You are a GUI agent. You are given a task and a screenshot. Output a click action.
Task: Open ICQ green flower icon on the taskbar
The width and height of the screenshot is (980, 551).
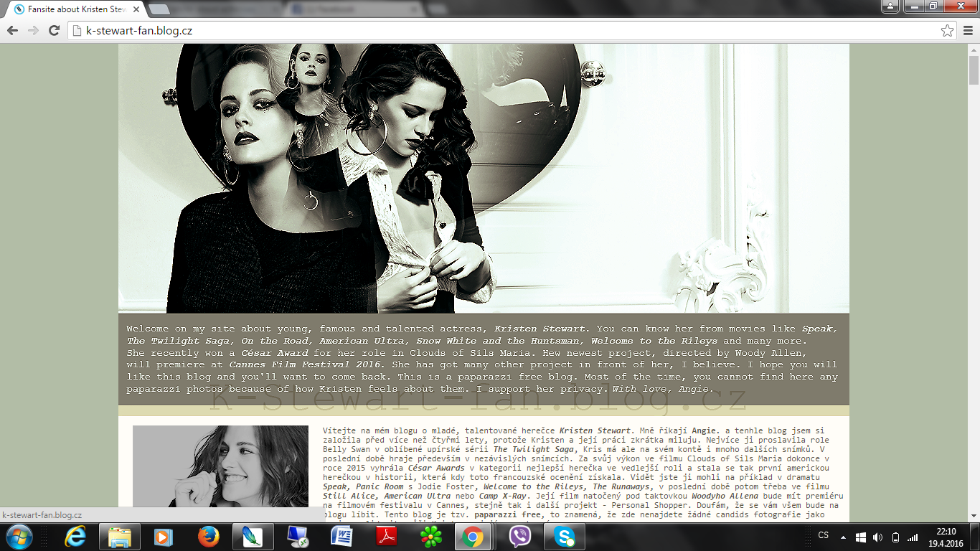[430, 537]
